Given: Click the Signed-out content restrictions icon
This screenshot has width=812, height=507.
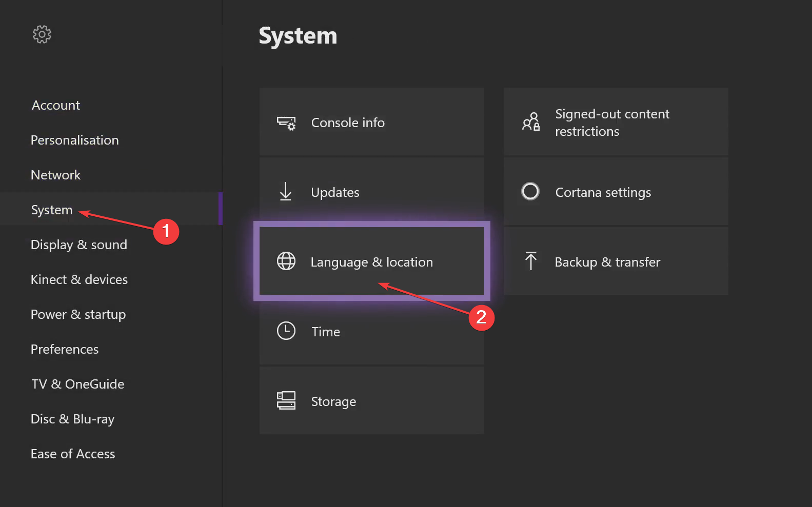Looking at the screenshot, I should (x=531, y=122).
